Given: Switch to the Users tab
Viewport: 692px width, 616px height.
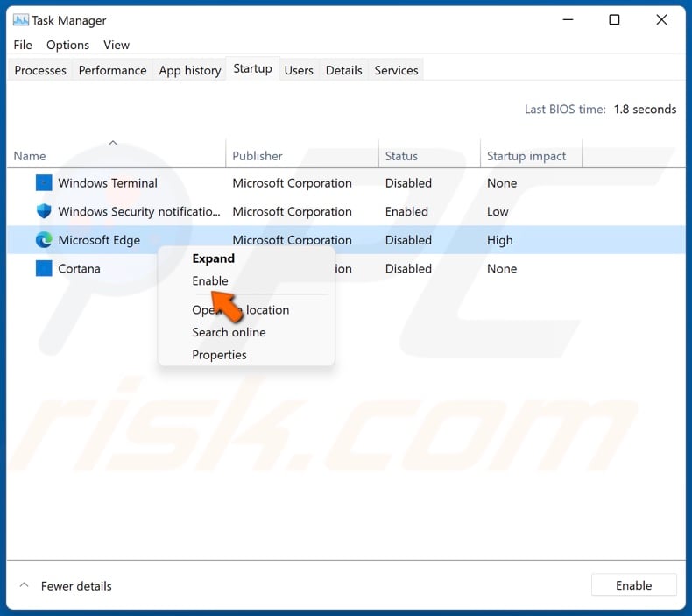Looking at the screenshot, I should click(x=299, y=70).
